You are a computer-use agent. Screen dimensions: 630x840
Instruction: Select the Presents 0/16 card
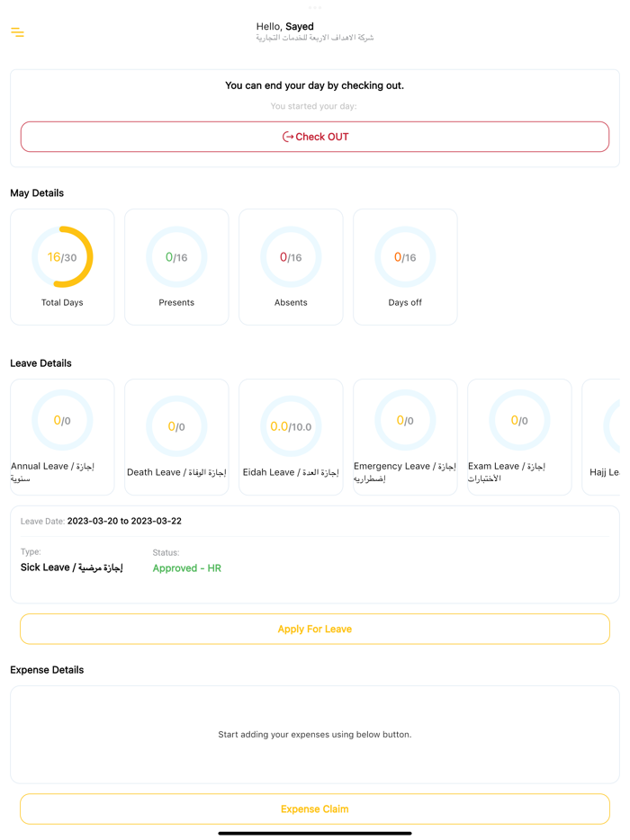[176, 267]
